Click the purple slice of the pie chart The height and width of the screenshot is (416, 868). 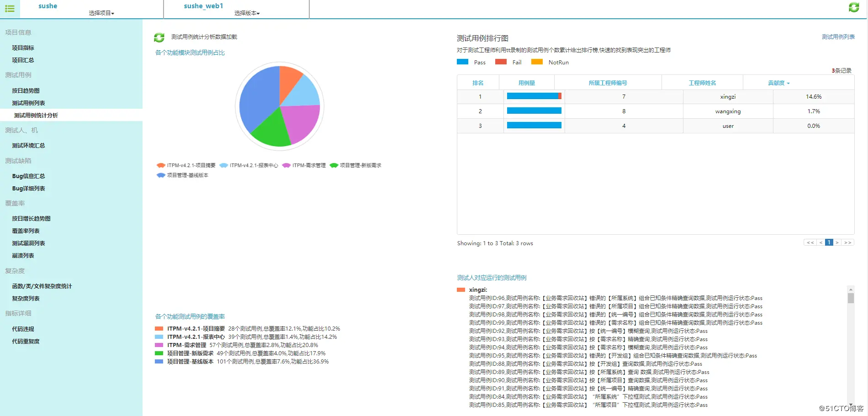click(x=302, y=122)
